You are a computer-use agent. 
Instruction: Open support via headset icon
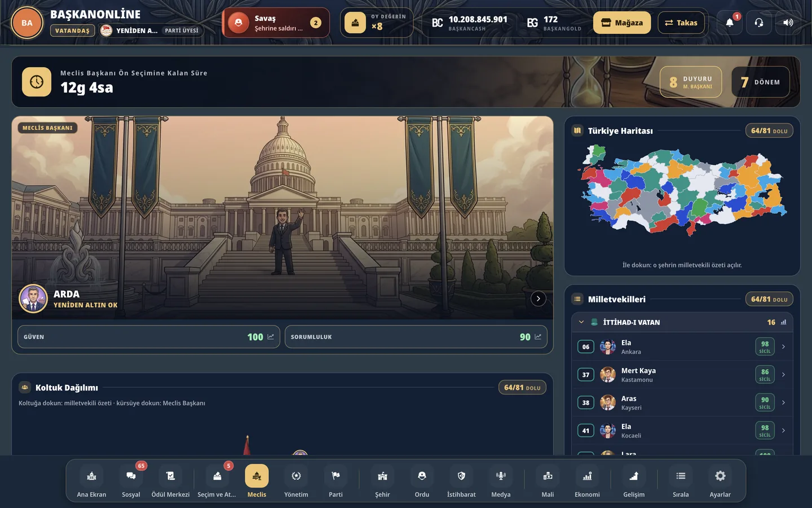point(759,23)
